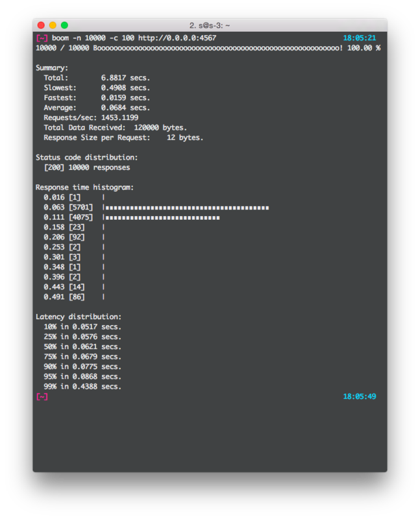Click the '10000 / 10000' progress counter
420x519 pixels.
pos(62,48)
